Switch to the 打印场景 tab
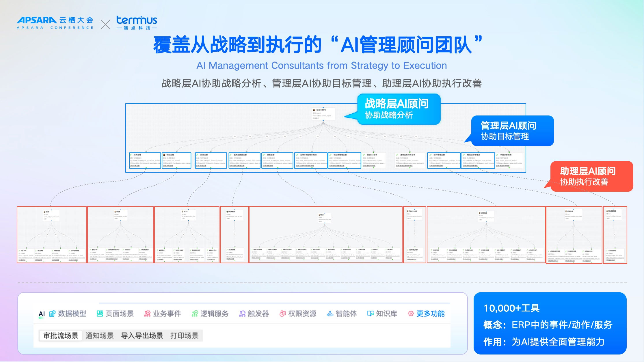644x362 pixels. click(x=184, y=336)
